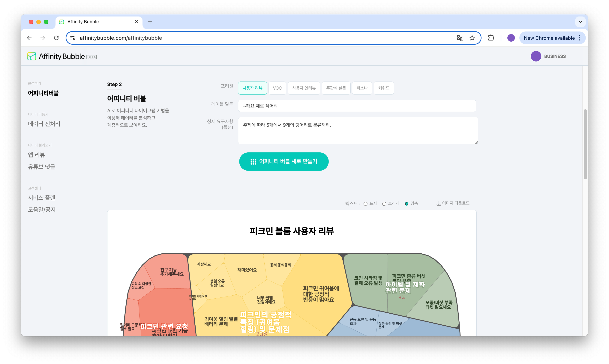Click the Google Translate icon in address bar

click(460, 38)
